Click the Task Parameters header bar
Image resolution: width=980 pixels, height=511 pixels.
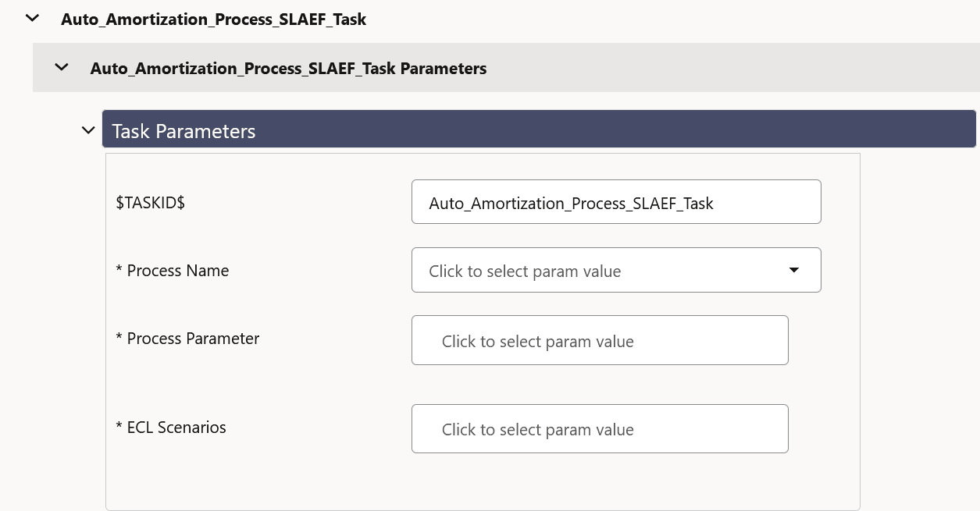coord(469,129)
